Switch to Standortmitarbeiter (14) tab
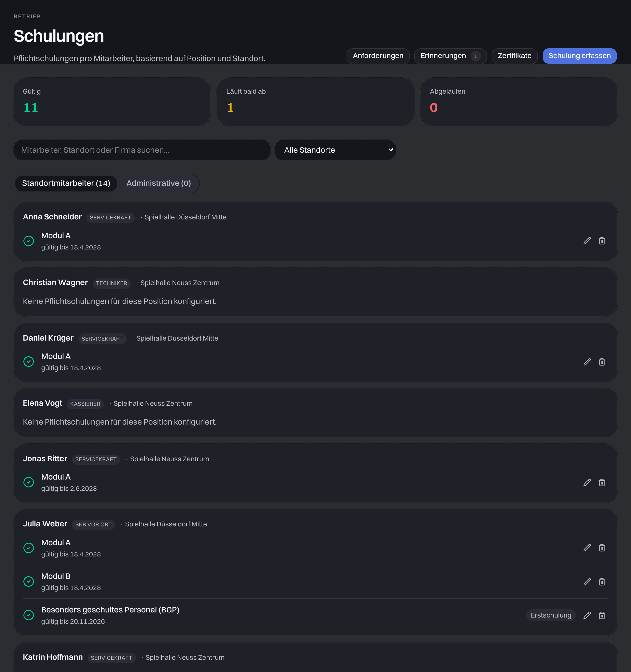 click(x=66, y=183)
